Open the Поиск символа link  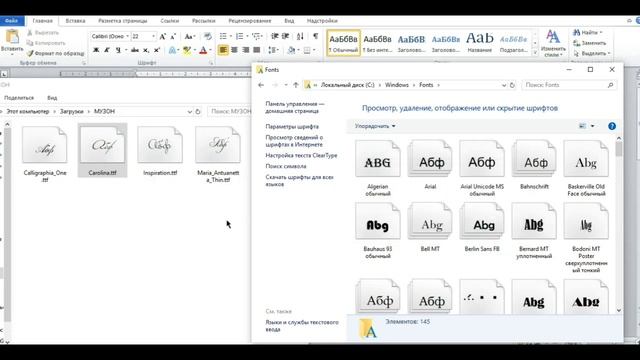[x=286, y=166]
